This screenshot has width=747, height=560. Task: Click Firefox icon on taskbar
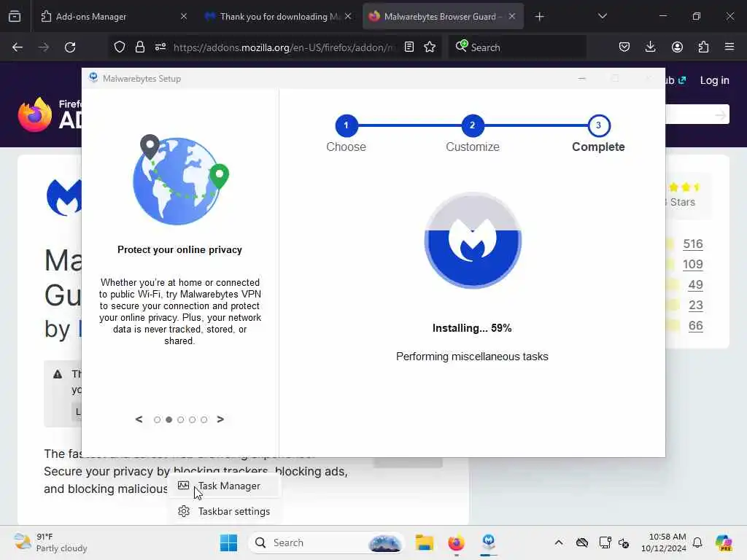point(457,542)
